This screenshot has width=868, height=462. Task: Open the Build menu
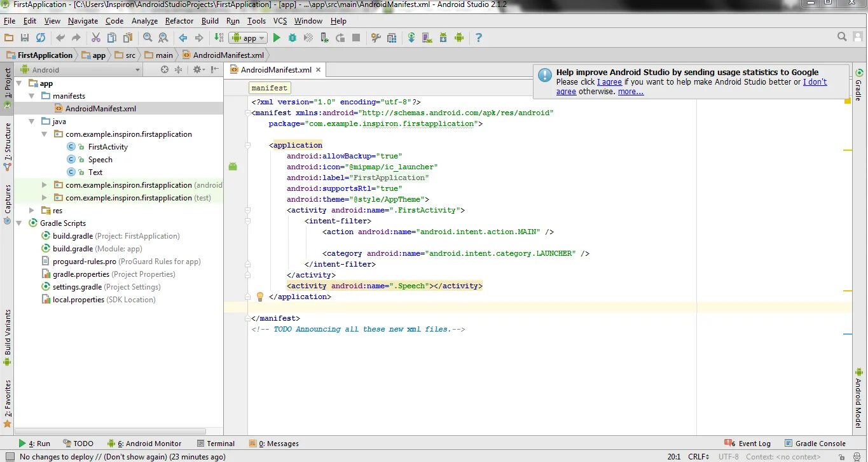coord(210,21)
